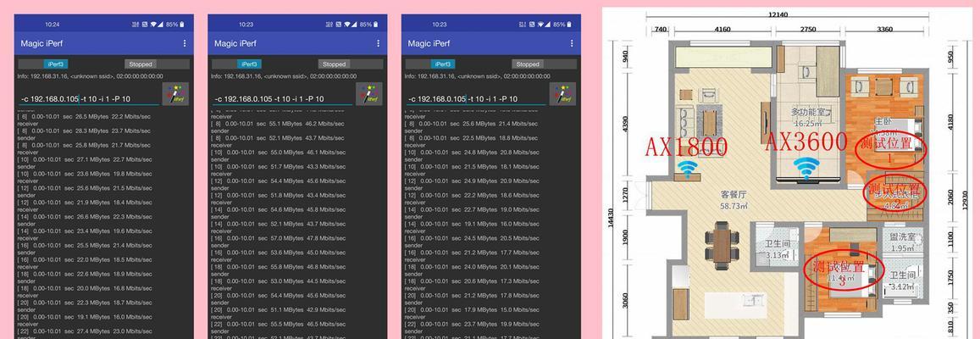Select row '24.9 MBytes 20.9 Mbits/sec' in right phone
The width and height of the screenshot is (980, 339).
click(x=473, y=181)
